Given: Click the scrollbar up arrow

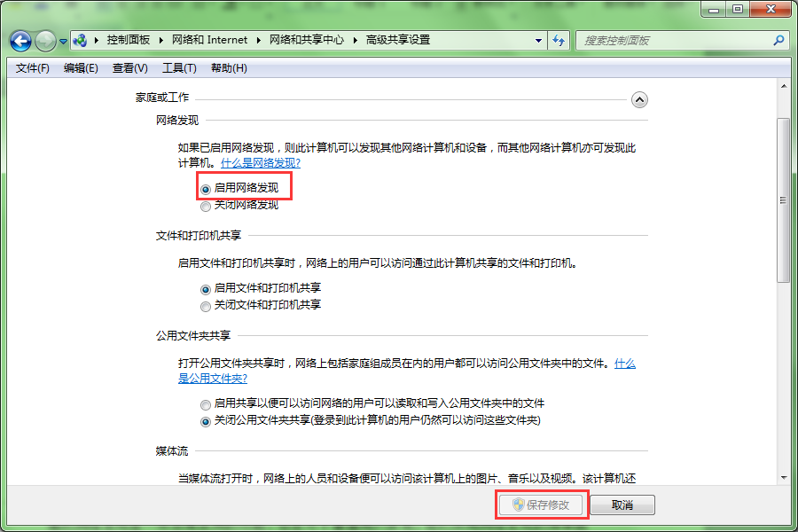Looking at the screenshot, I should click(x=784, y=87).
